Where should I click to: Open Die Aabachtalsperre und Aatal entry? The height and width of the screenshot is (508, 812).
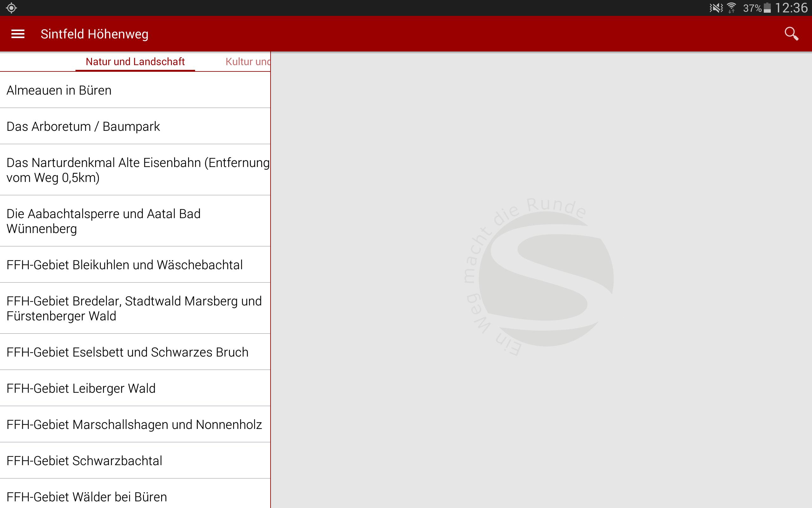pos(135,221)
